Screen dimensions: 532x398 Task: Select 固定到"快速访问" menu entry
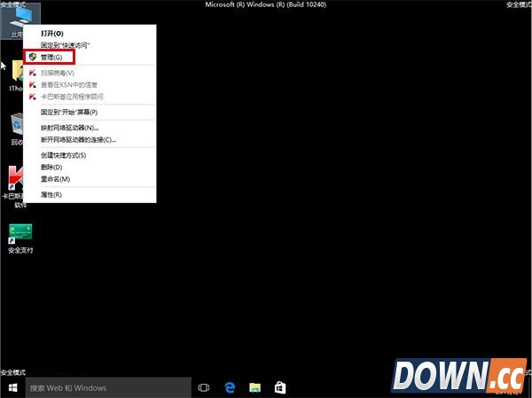pos(66,43)
